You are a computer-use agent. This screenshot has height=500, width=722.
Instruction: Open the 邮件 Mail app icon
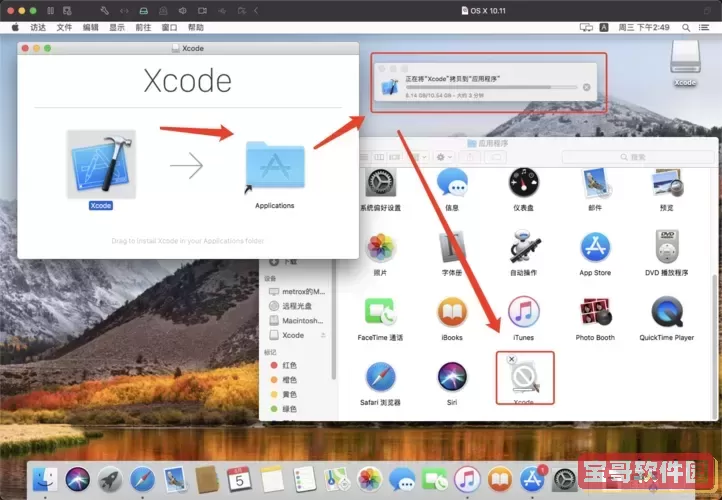pos(595,183)
